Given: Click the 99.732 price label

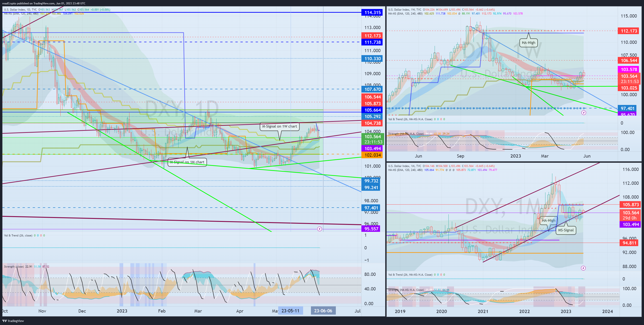Looking at the screenshot, I should 371,181.
